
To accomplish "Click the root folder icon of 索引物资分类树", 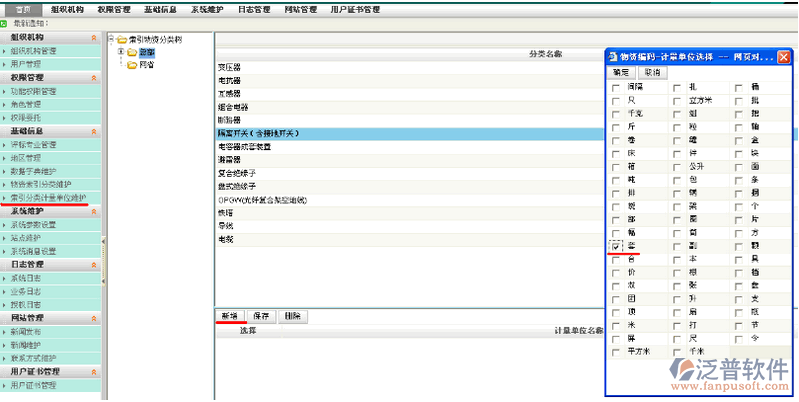I will (121, 39).
